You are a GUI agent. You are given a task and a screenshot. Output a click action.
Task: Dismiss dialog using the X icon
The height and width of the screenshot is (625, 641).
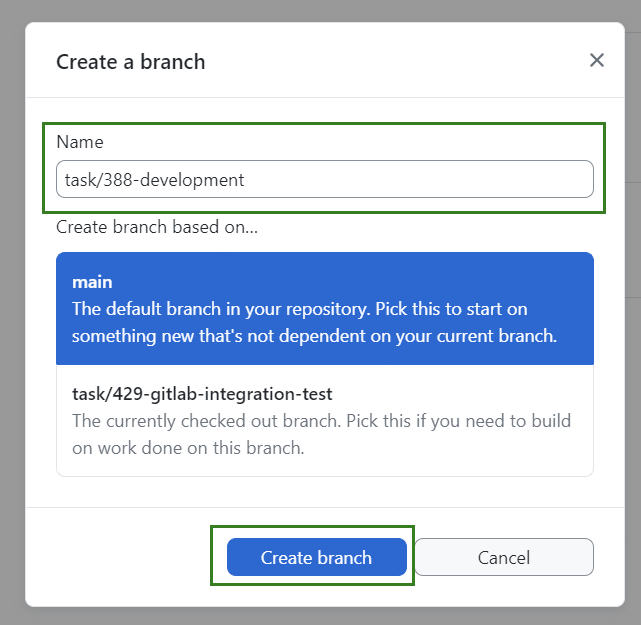(597, 61)
